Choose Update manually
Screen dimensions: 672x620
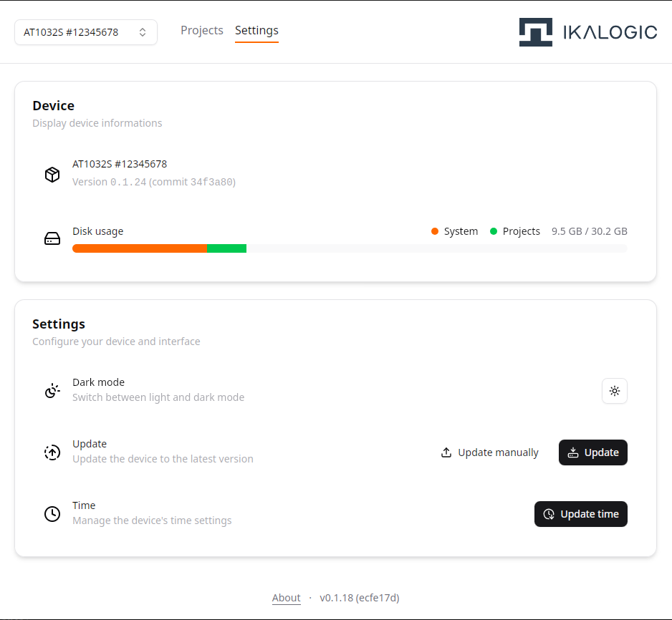click(x=490, y=452)
